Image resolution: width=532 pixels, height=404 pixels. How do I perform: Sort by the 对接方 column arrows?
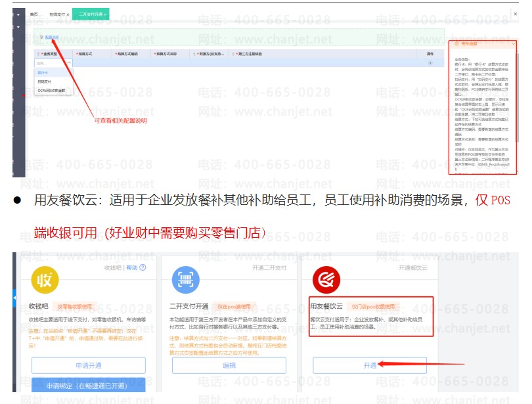(x=194, y=54)
